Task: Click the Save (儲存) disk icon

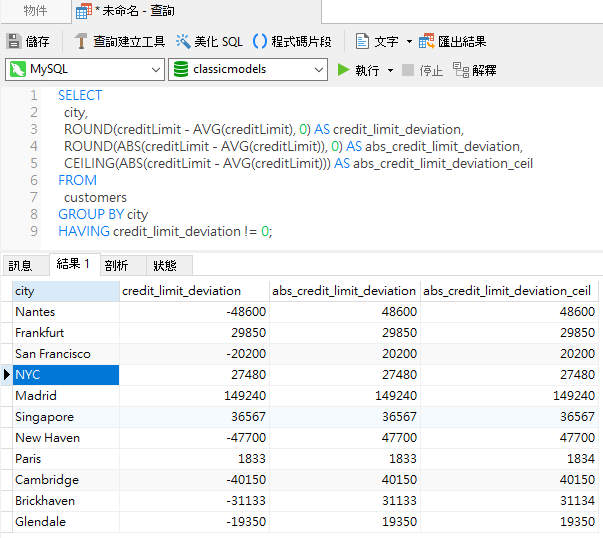Action: pos(14,42)
